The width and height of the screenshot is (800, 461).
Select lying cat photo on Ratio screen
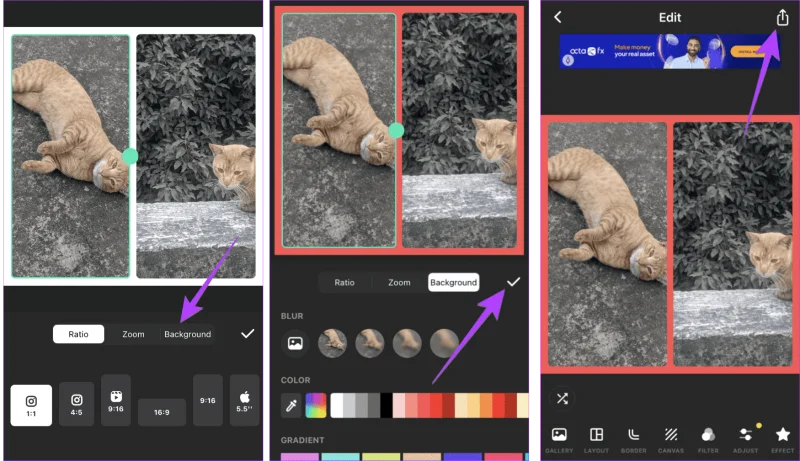point(70,156)
